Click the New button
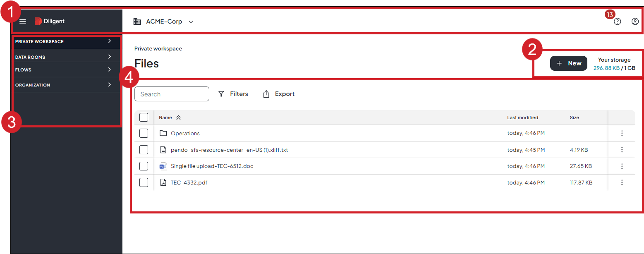Screen dimensions: 644x254 coord(568,63)
